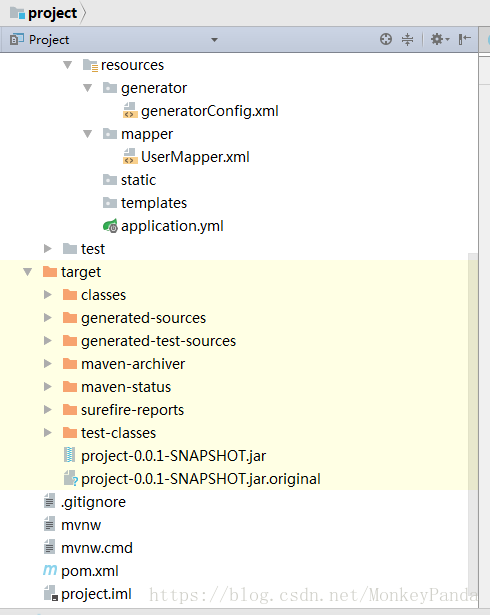
Task: Click the mvnw file icon
Action: click(x=49, y=524)
